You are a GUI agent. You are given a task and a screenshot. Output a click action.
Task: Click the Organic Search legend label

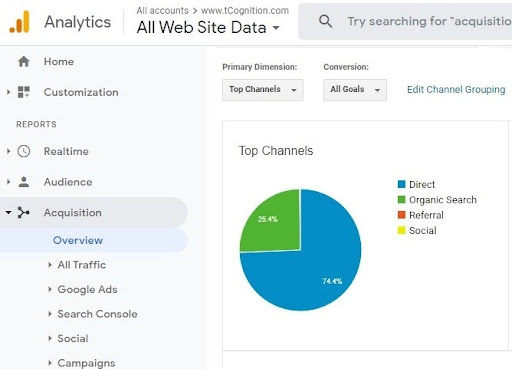click(x=443, y=200)
